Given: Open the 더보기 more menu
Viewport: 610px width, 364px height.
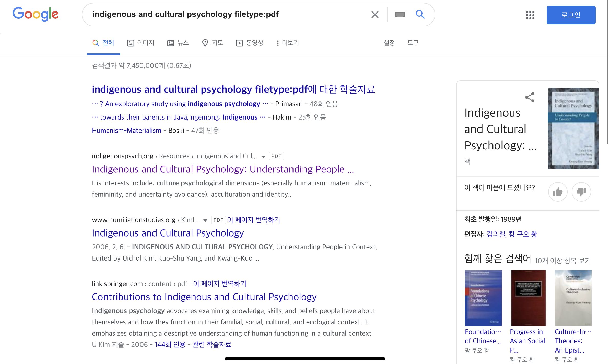Looking at the screenshot, I should click(288, 43).
